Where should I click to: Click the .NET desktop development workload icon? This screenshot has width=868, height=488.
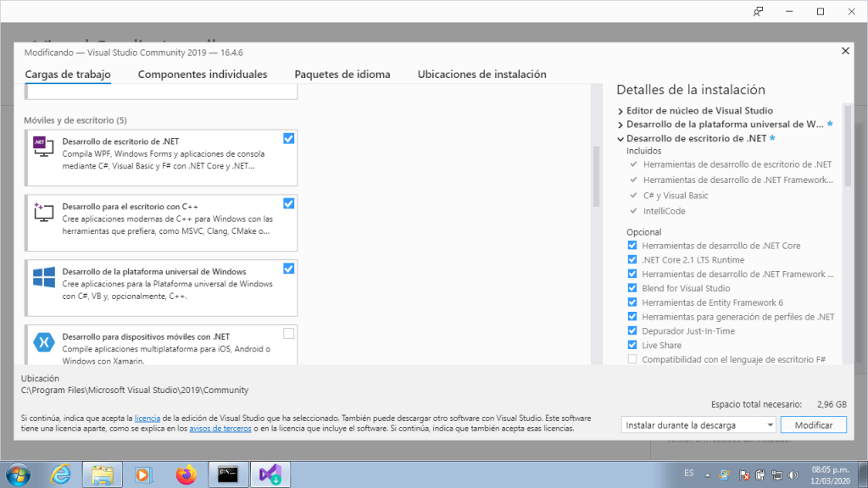click(43, 146)
